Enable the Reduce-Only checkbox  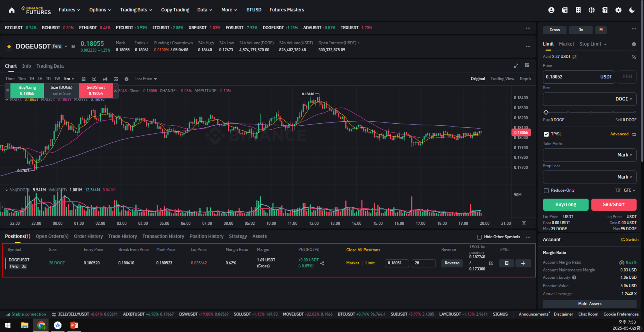click(546, 190)
